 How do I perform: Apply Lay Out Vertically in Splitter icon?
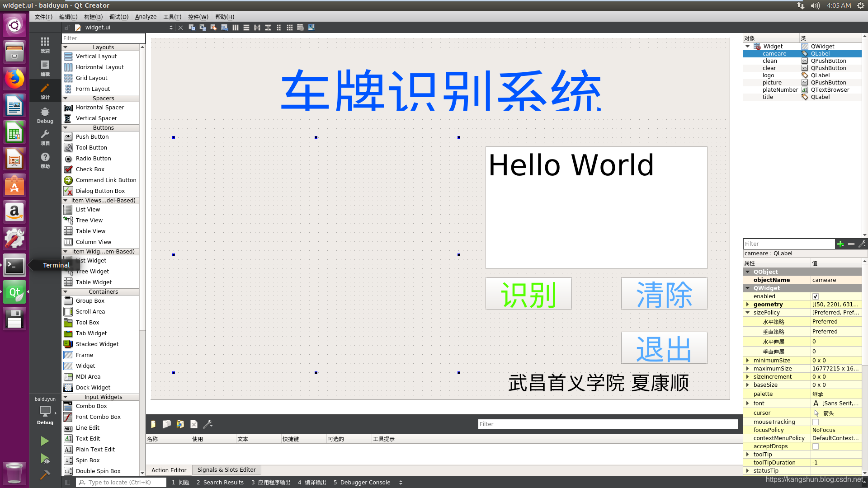[268, 28]
